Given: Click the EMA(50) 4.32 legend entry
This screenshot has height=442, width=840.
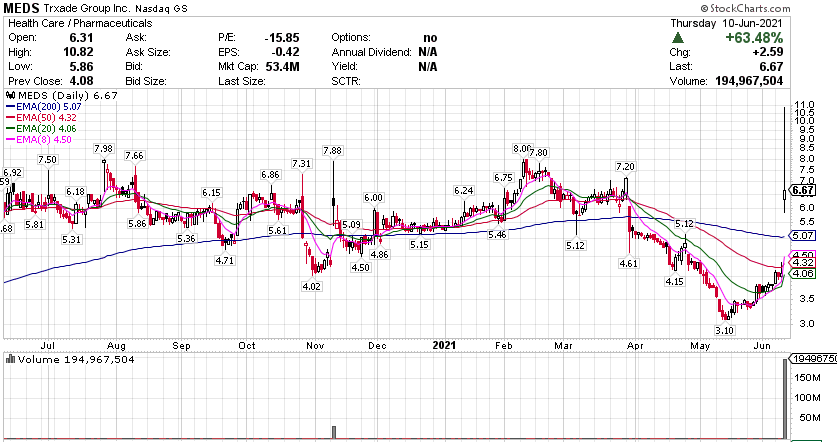Looking at the screenshot, I should click(x=41, y=117).
